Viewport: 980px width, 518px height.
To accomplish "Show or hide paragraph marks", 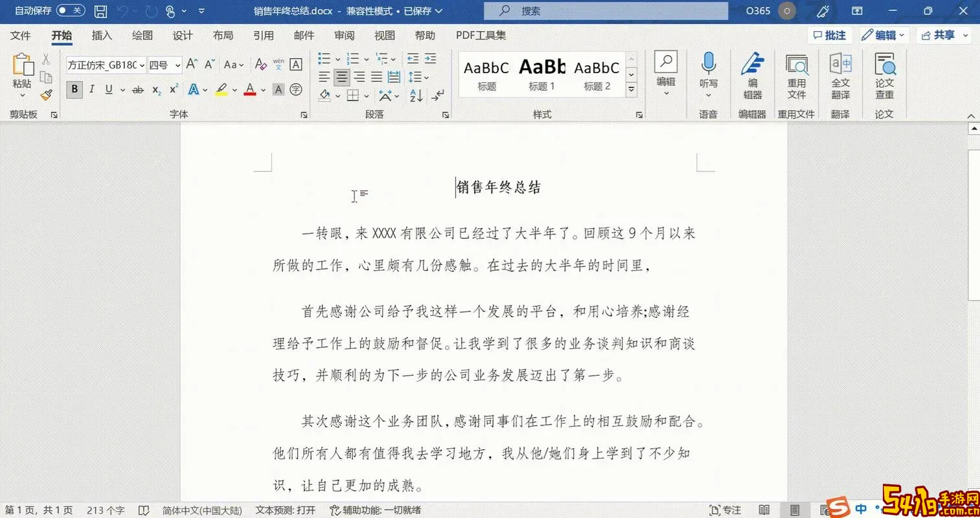I will pos(439,96).
